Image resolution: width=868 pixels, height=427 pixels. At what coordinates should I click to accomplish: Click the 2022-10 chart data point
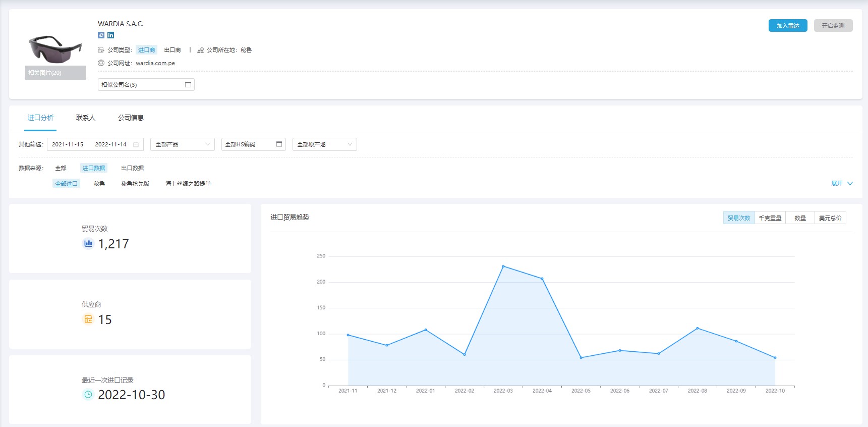(775, 357)
